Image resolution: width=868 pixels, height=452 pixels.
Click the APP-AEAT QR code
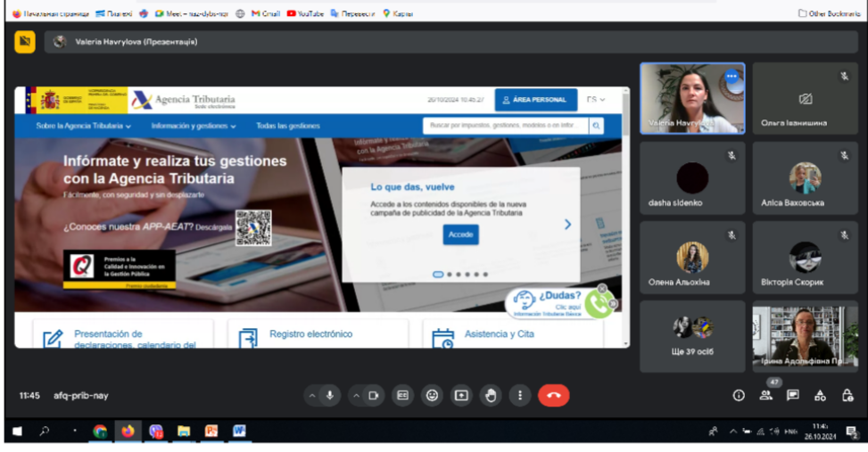(253, 227)
